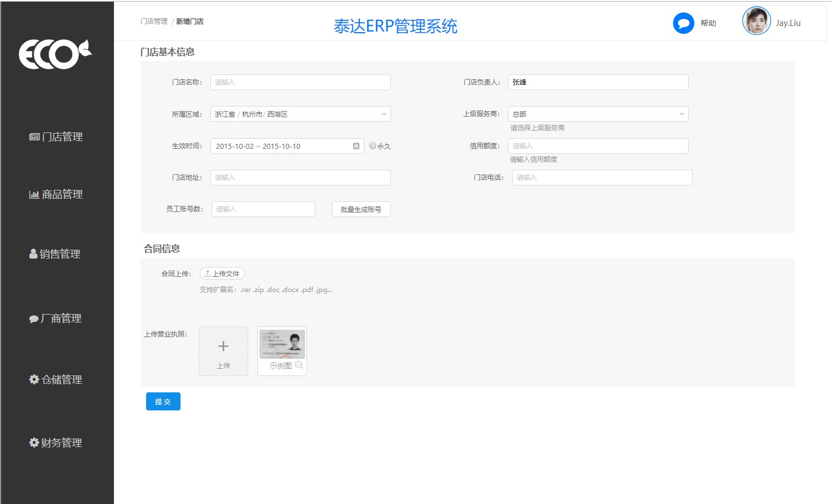This screenshot has height=504, width=832.
Task: Click 批量生成账号 to generate accounts
Action: point(360,209)
